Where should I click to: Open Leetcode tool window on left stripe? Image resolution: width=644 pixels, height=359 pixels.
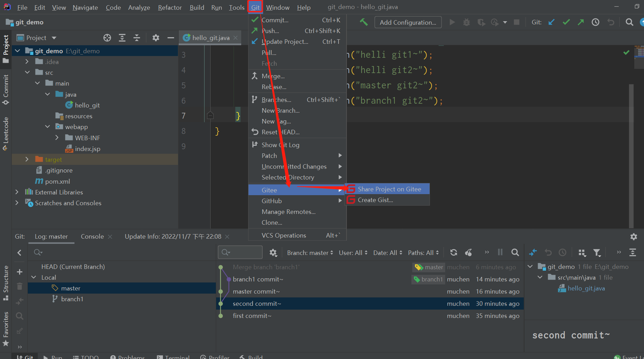(6, 134)
